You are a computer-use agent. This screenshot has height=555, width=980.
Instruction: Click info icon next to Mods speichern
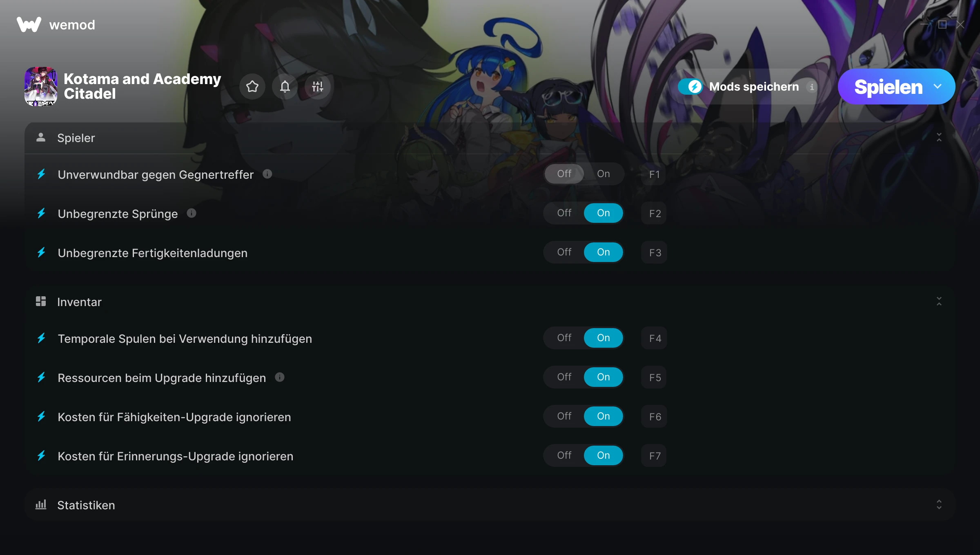(812, 87)
